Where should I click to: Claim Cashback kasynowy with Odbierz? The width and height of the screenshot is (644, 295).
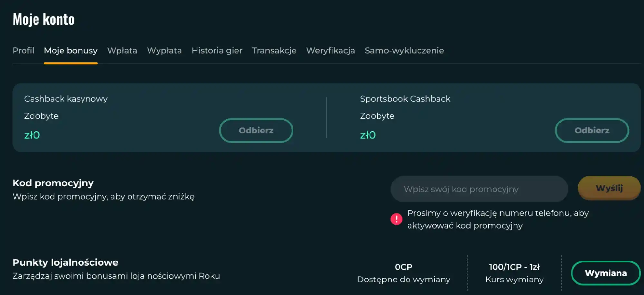(256, 130)
